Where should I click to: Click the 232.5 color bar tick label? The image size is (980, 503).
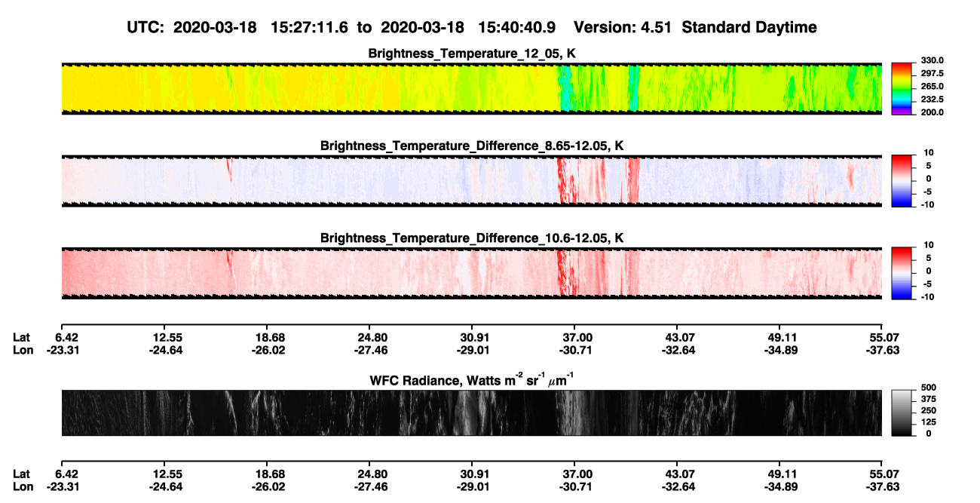933,100
